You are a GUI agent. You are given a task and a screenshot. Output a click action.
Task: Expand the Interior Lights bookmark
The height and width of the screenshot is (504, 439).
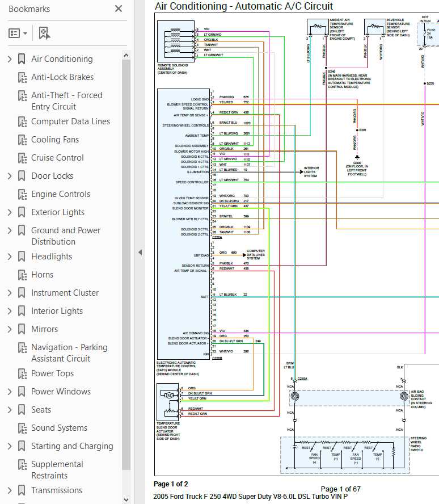[x=10, y=311]
